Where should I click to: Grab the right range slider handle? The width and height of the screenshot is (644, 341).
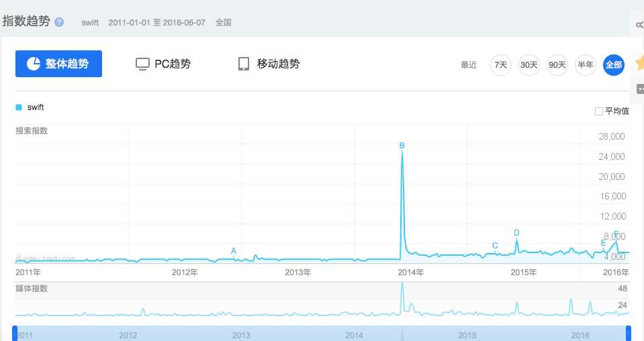(x=628, y=333)
